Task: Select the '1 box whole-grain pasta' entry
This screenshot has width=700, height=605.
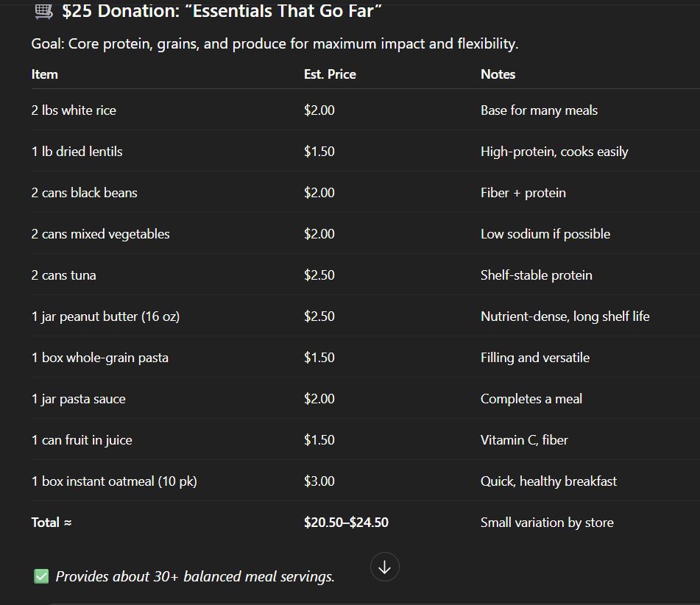Action: point(98,357)
